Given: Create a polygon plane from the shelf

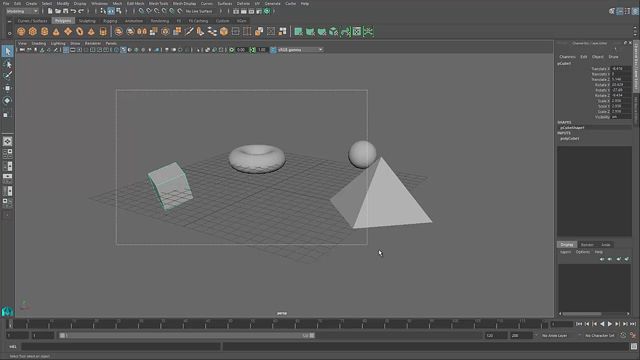Looking at the screenshot, I should tap(68, 31).
